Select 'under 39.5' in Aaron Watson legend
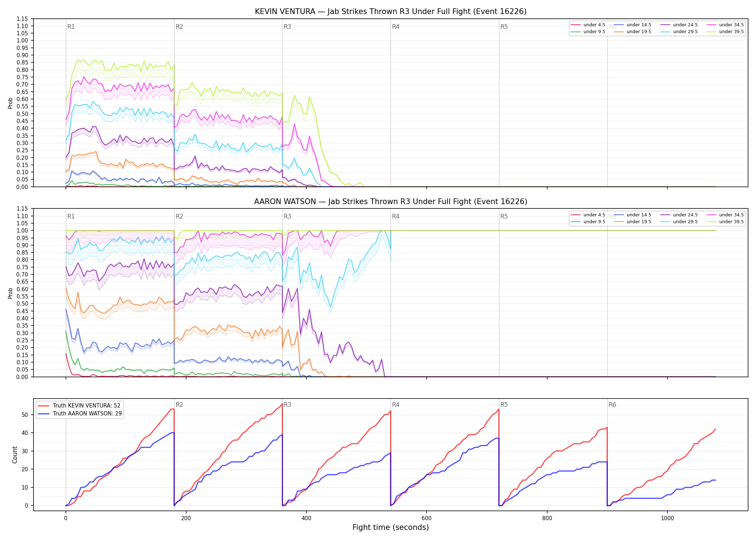756x540 pixels. point(725,222)
